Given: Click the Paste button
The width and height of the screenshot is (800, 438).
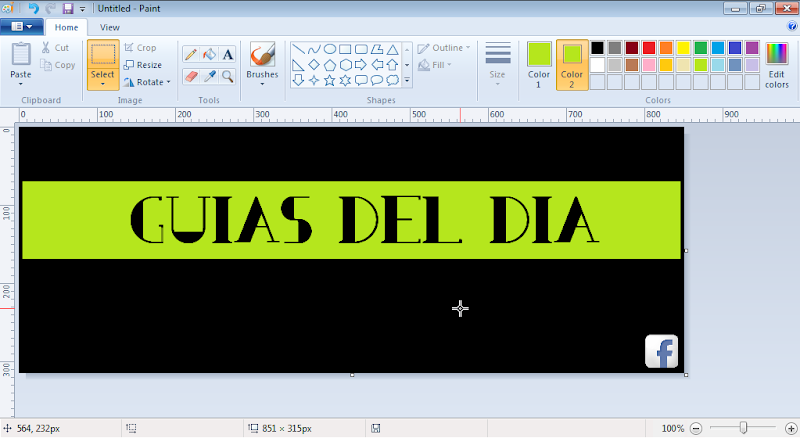Looking at the screenshot, I should tap(21, 59).
